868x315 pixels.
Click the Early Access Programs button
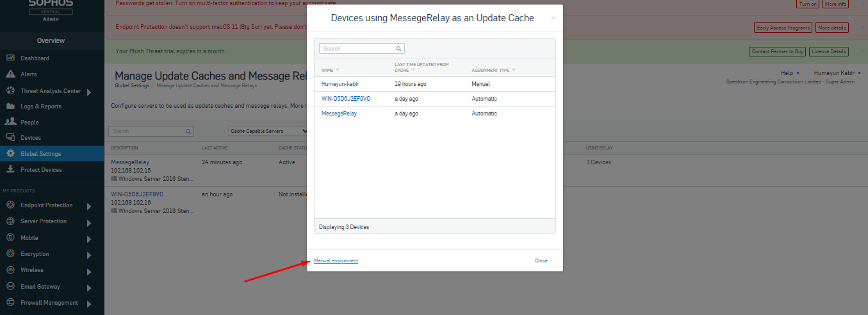point(783,28)
